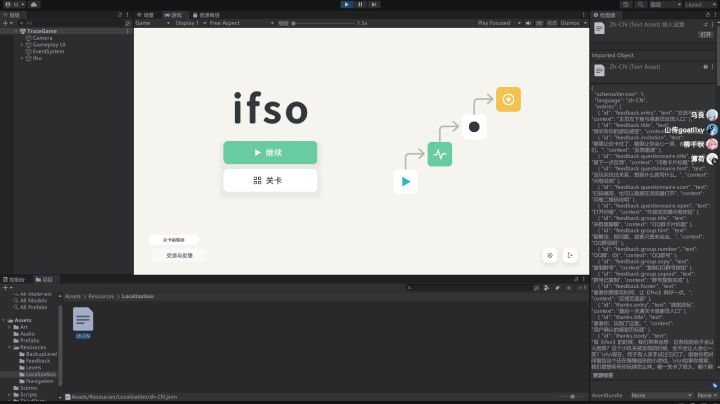
Task: Switch to the Scene view tab
Action: click(x=146, y=15)
